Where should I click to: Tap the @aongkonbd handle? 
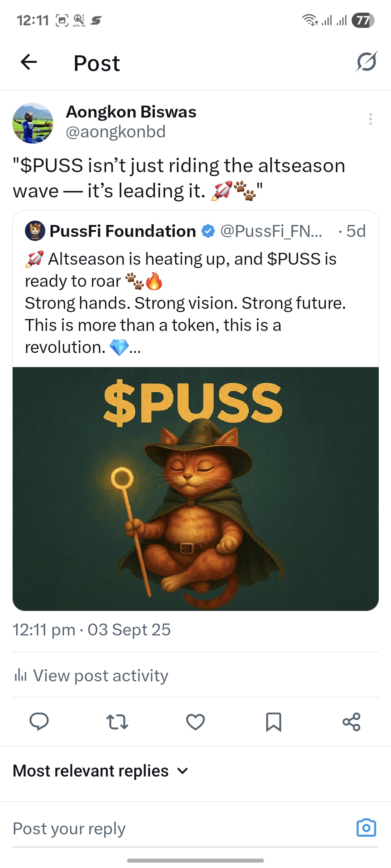tap(115, 132)
